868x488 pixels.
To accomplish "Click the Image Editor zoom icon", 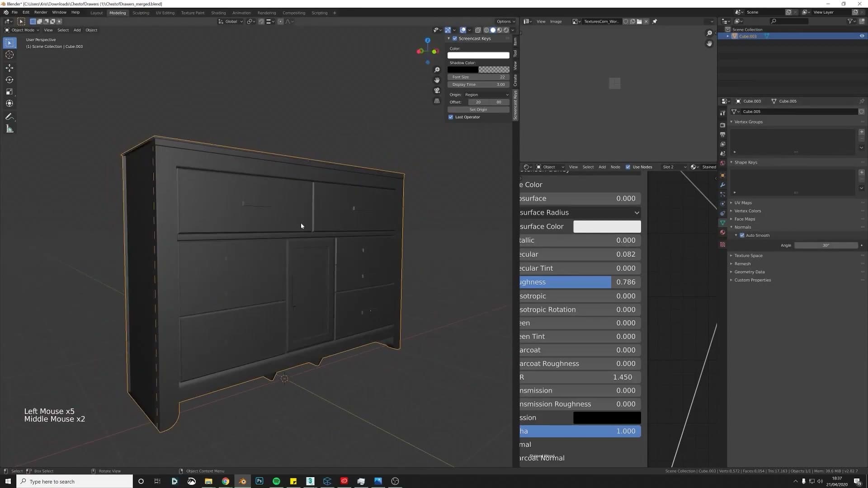I will click(709, 33).
